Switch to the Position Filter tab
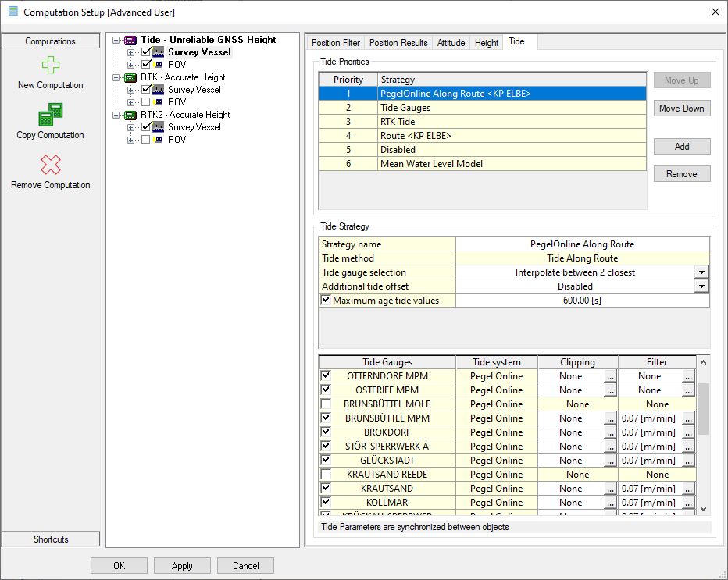 [x=336, y=43]
